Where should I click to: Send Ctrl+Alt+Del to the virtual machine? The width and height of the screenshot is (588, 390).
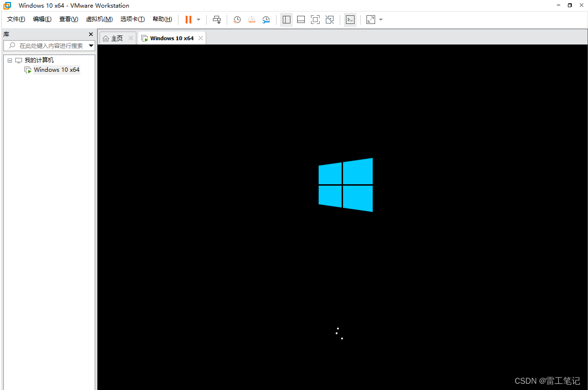point(217,20)
